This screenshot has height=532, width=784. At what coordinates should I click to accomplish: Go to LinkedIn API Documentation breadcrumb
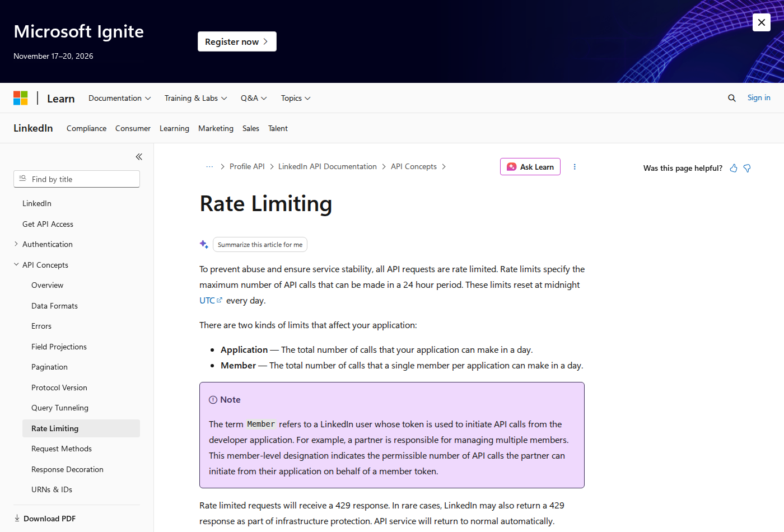tap(328, 167)
